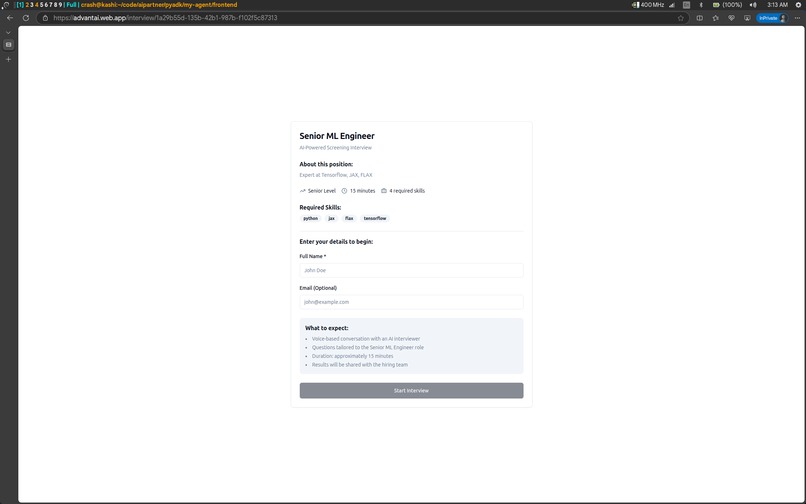Click the jax skill tag
This screenshot has width=806, height=504.
tap(332, 219)
